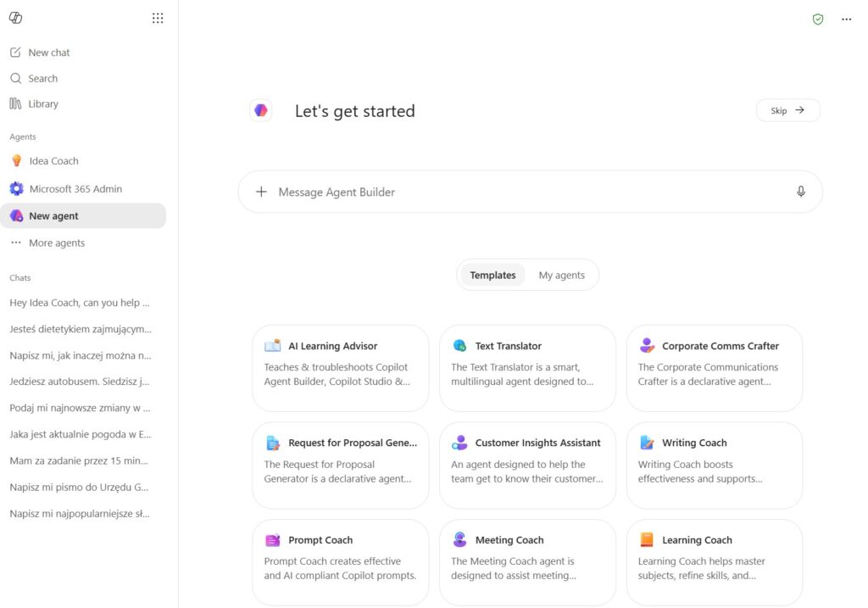This screenshot has width=868, height=608.
Task: Switch to the My agents tab
Action: (x=561, y=276)
